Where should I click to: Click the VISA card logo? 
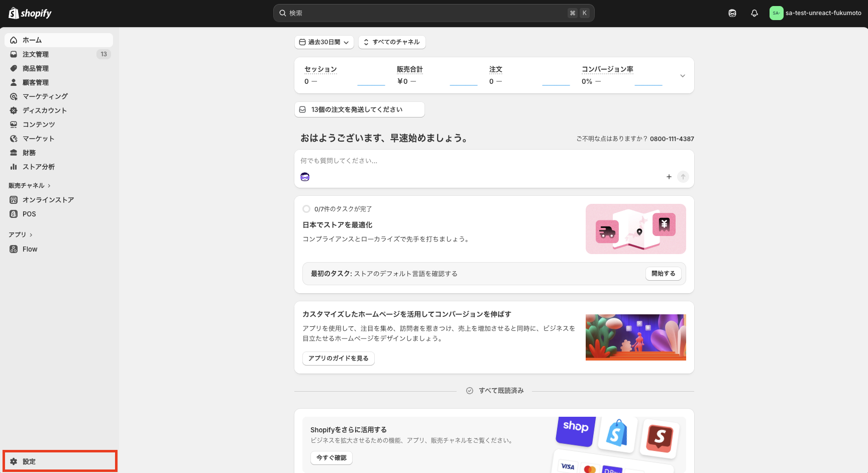[x=568, y=466]
